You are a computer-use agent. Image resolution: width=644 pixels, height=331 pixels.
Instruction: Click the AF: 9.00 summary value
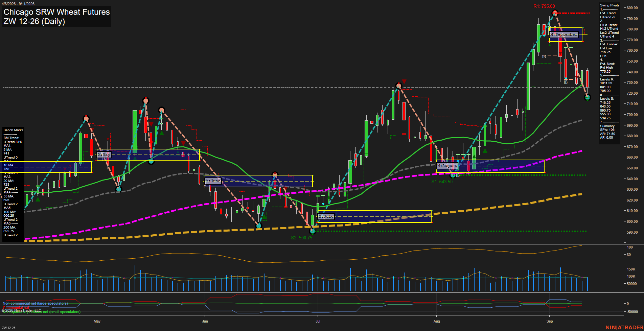(607, 138)
